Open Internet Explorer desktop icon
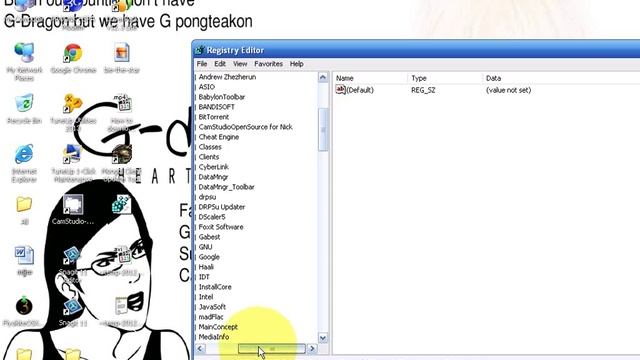 point(24,163)
